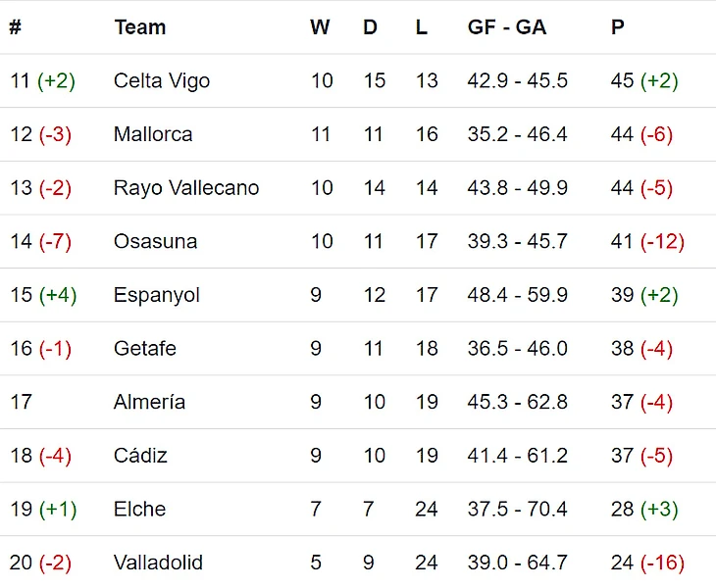Select Valladolid in the Team column
This screenshot has height=588, width=716.
pos(158,563)
